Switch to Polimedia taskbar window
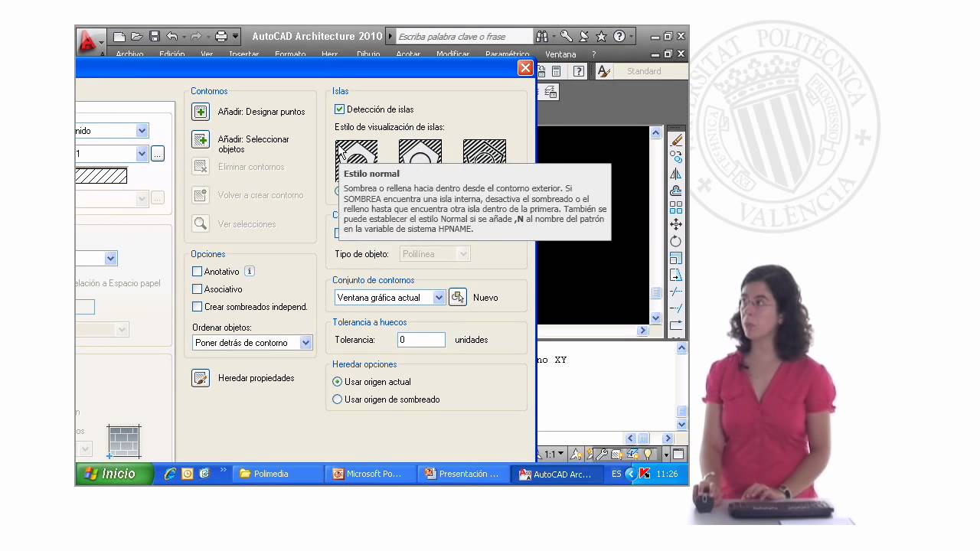Viewport: 980px width, 551px height. [x=279, y=474]
